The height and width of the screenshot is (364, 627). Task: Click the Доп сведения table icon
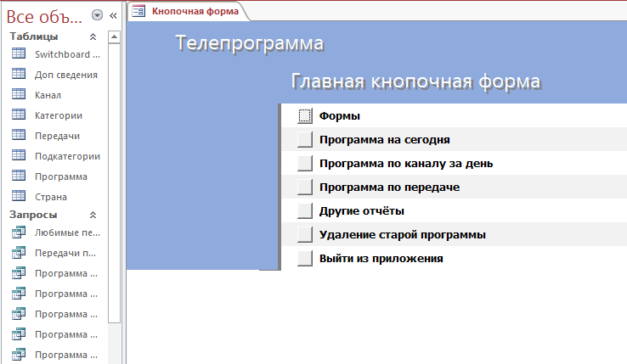point(19,75)
